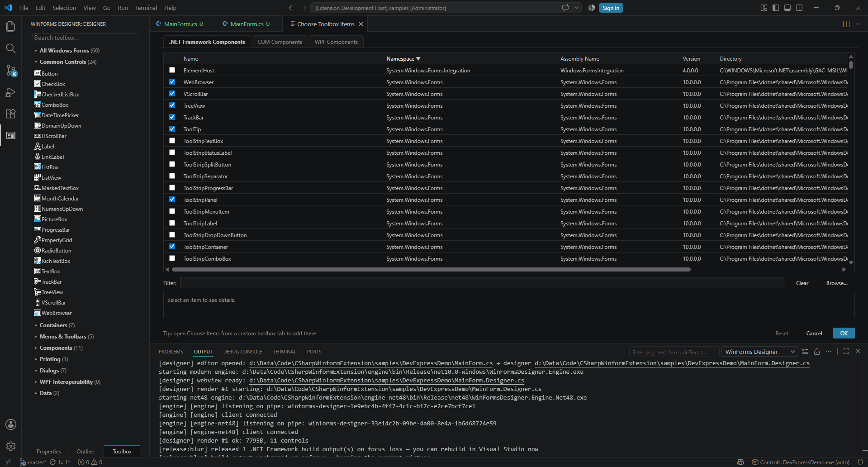
Task: Click the OK button
Action: tap(844, 333)
